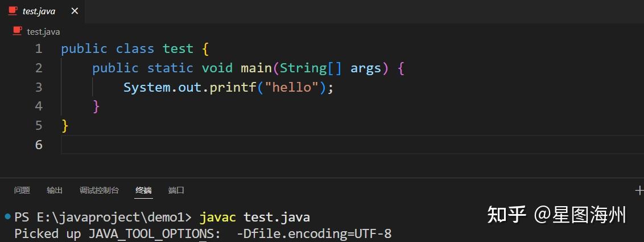Select the test.java editor tab
644x242 pixels.
42,11
